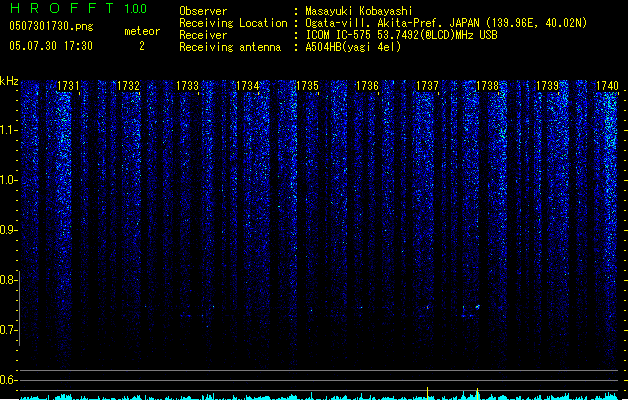Click the 0.8 frequency axis label
Viewport: 629px width, 400px height.
(x=8, y=280)
